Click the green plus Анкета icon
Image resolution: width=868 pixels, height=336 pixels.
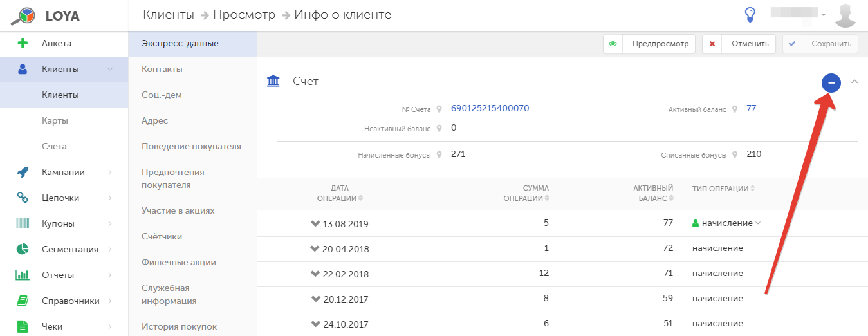point(23,43)
